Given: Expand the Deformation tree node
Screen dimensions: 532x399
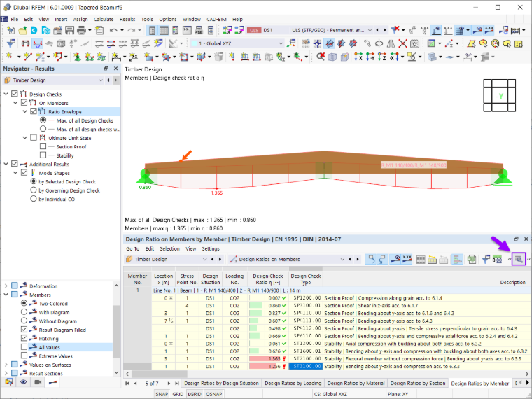Looking at the screenshot, I should point(6,286).
